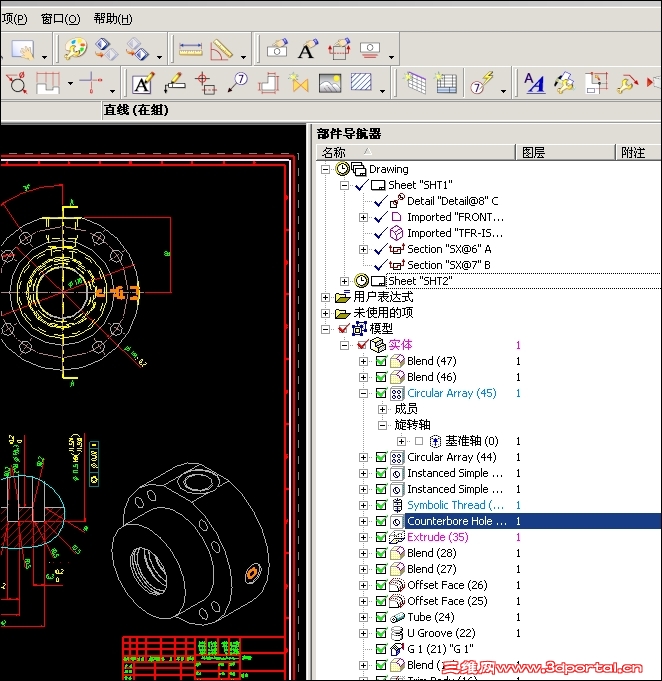This screenshot has width=662, height=681.
Task: Collapse Sheet "SHT1" node
Action: point(344,185)
